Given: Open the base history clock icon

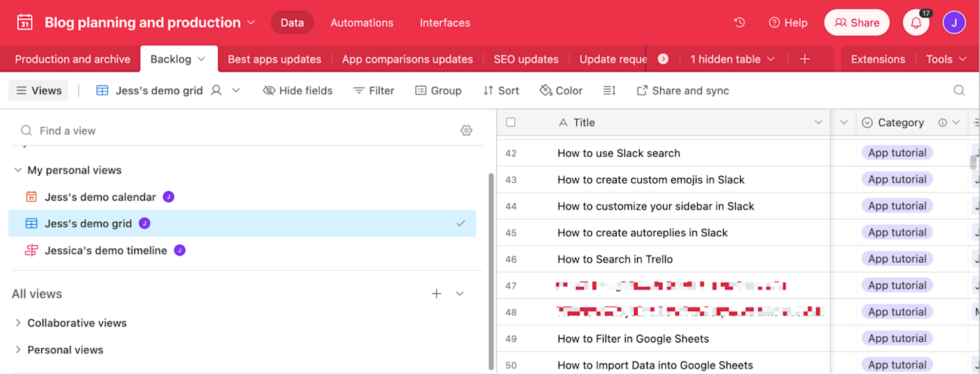Looking at the screenshot, I should point(739,22).
